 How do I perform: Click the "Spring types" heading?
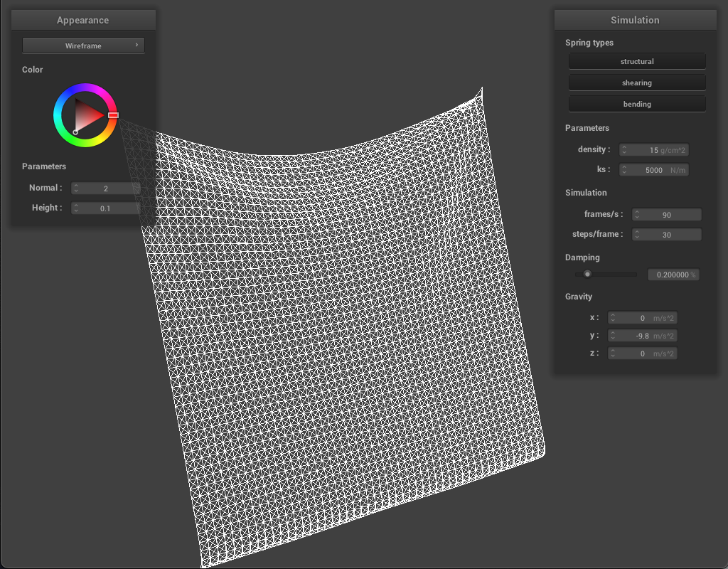(589, 42)
